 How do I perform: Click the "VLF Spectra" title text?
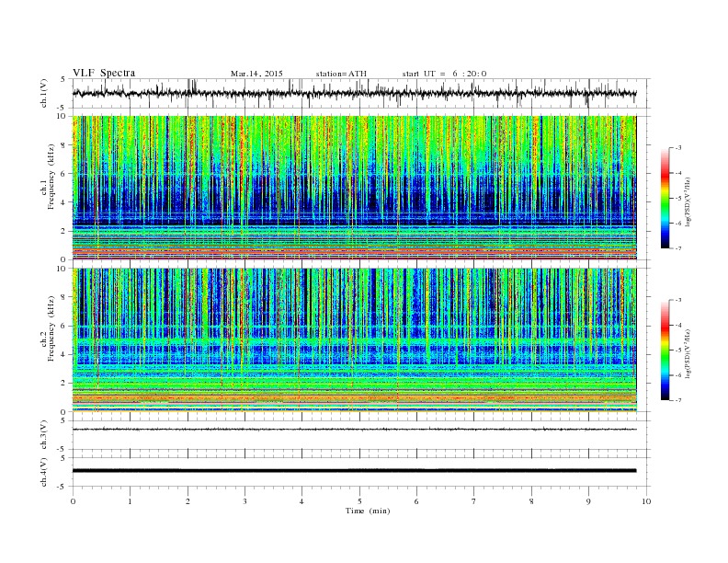tap(104, 73)
